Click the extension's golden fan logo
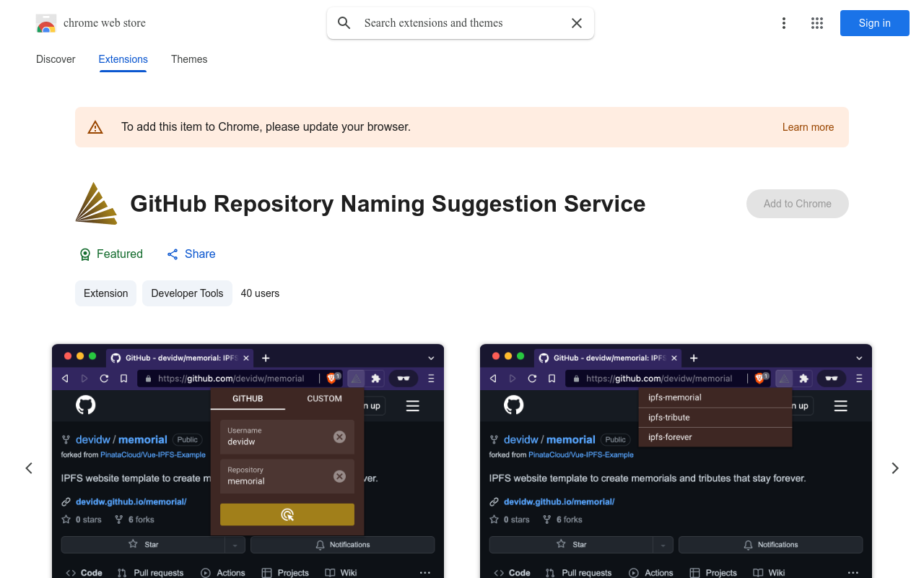The image size is (924, 578). point(97,204)
